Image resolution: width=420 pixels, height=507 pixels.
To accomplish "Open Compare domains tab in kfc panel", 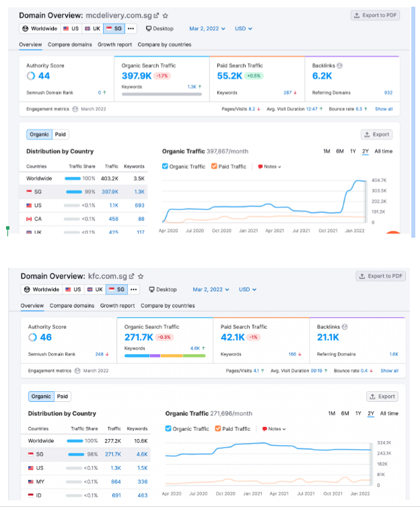I will 72,306.
